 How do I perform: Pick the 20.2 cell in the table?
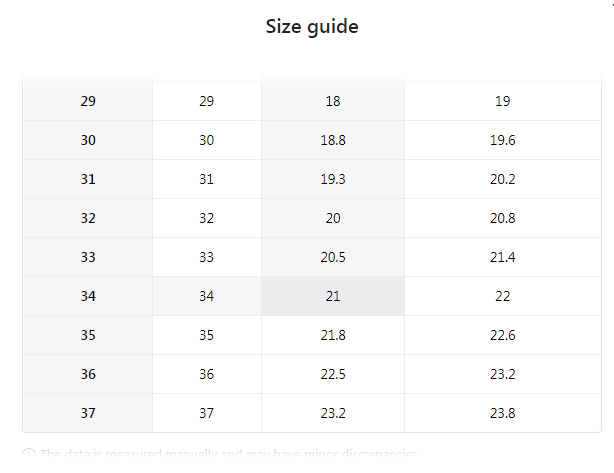pyautogui.click(x=503, y=179)
